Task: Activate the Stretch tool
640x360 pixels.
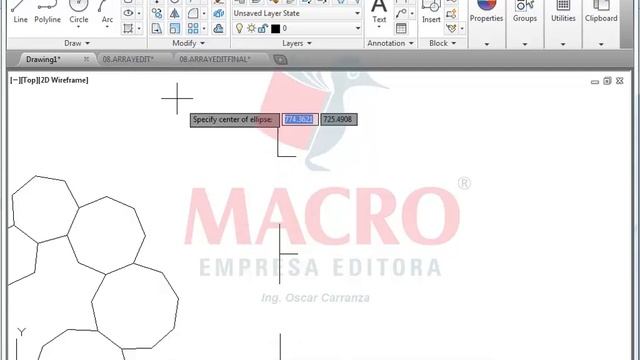Action: 157,29
